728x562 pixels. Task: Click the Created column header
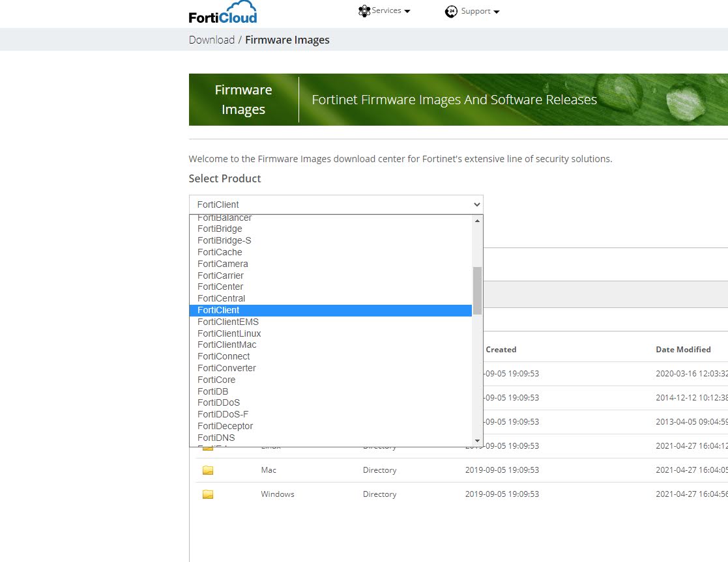pyautogui.click(x=501, y=350)
